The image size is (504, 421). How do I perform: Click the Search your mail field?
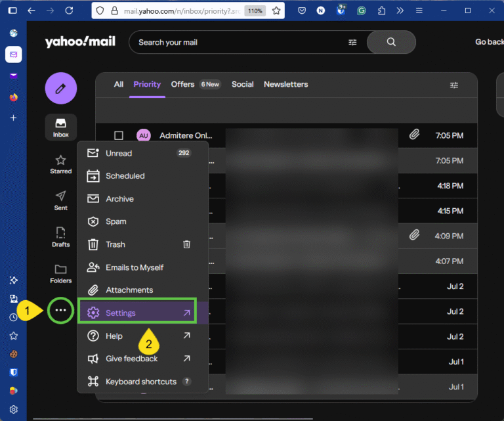coord(236,42)
